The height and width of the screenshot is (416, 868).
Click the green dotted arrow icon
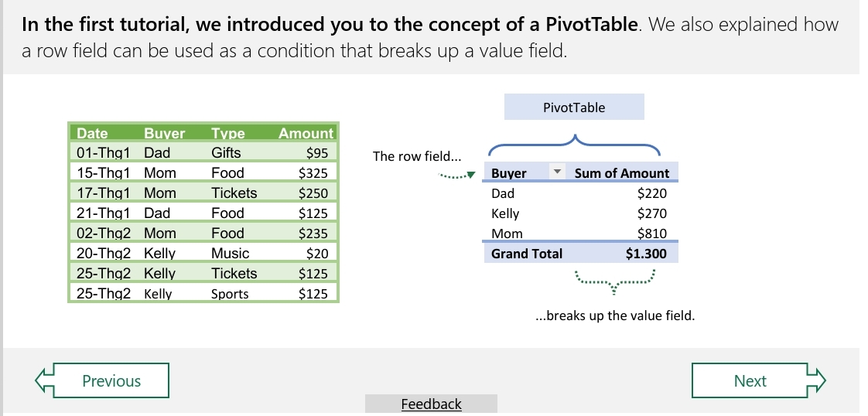[456, 176]
